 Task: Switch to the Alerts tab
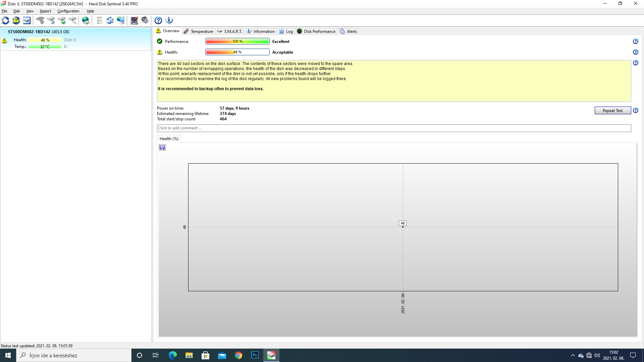coord(348,31)
